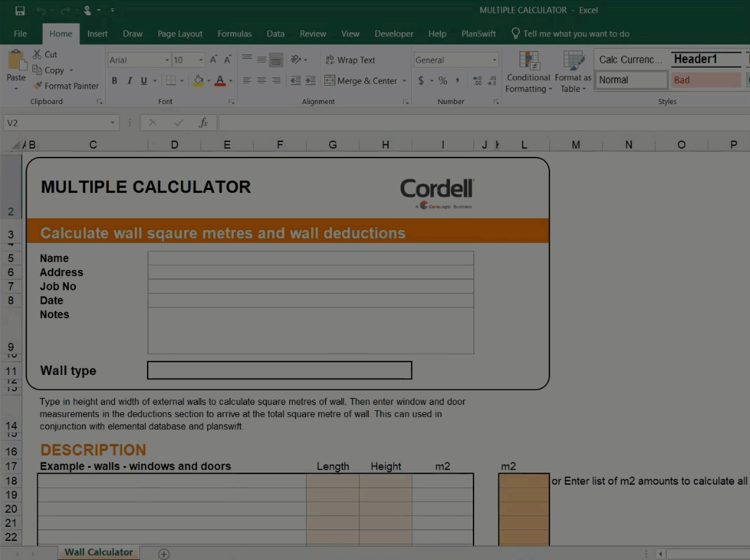Click the Wall type input box
Screen dimensions: 750x560
click(279, 370)
